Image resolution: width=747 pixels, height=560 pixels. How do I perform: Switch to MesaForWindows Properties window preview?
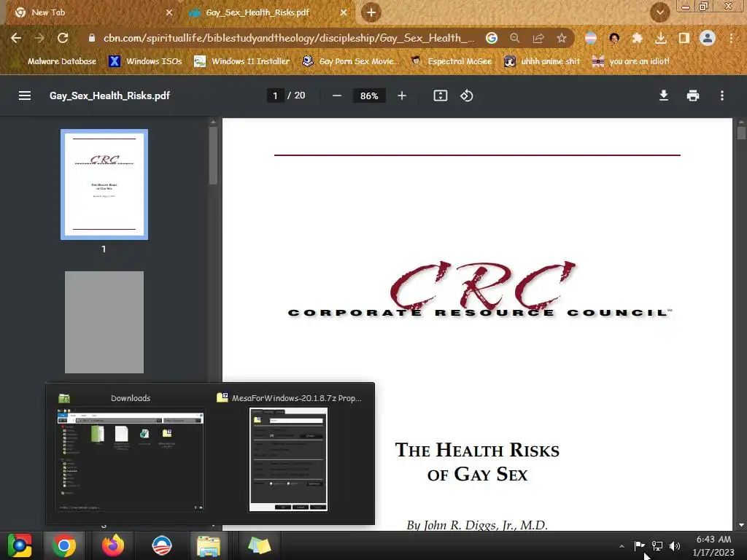coord(289,453)
